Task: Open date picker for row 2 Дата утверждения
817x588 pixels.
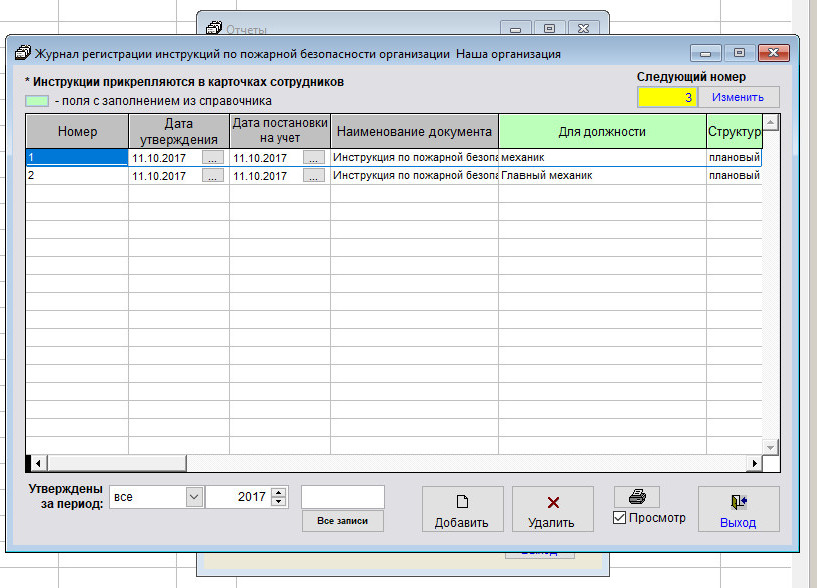Action: [x=213, y=176]
